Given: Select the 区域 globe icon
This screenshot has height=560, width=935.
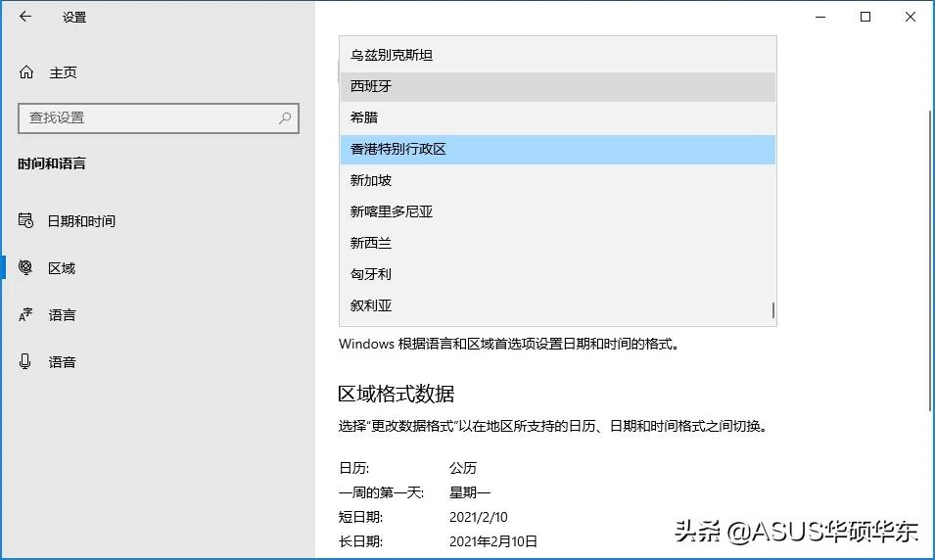Looking at the screenshot, I should [25, 268].
